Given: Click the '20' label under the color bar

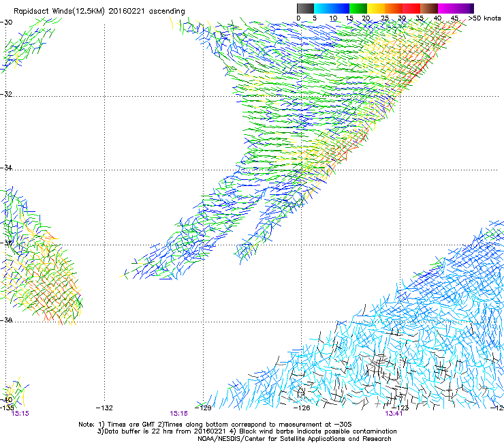Looking at the screenshot, I should coord(366,18).
